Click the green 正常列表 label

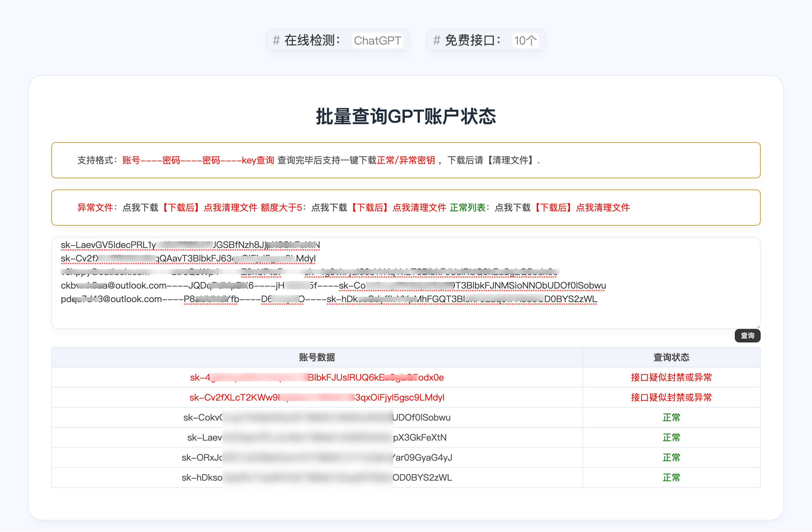coord(467,208)
